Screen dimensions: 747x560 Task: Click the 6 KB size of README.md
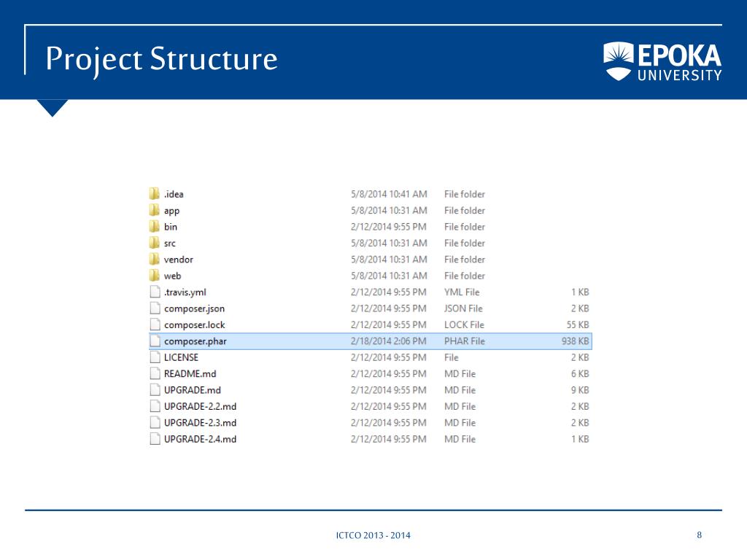580,374
